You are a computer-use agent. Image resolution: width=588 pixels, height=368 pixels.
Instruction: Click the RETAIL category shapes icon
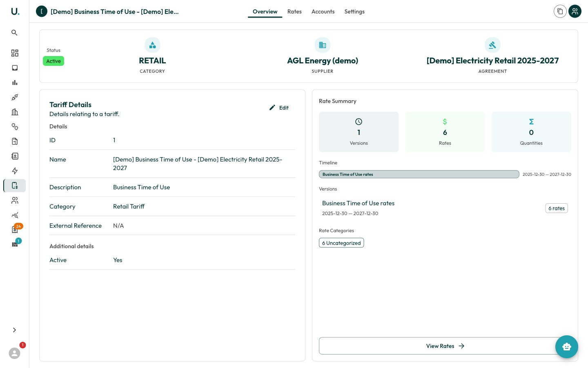point(152,45)
